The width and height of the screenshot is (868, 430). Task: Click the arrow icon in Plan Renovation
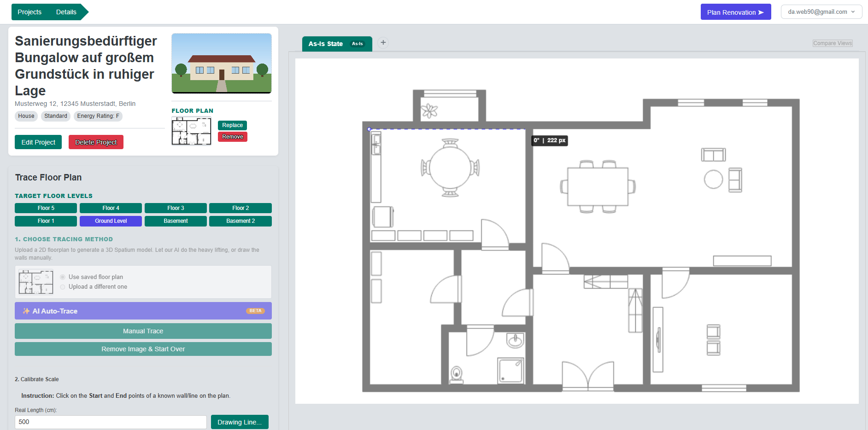761,12
